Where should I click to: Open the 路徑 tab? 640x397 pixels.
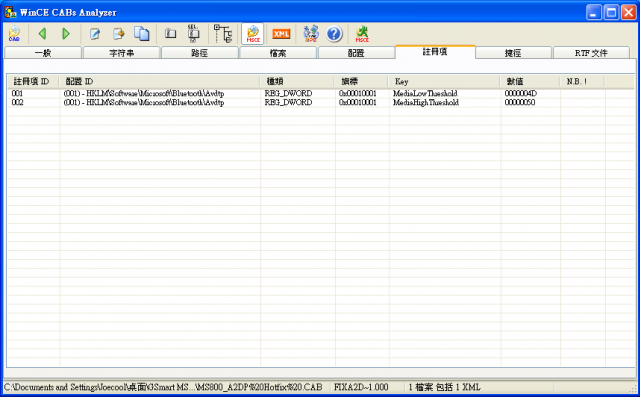point(200,53)
